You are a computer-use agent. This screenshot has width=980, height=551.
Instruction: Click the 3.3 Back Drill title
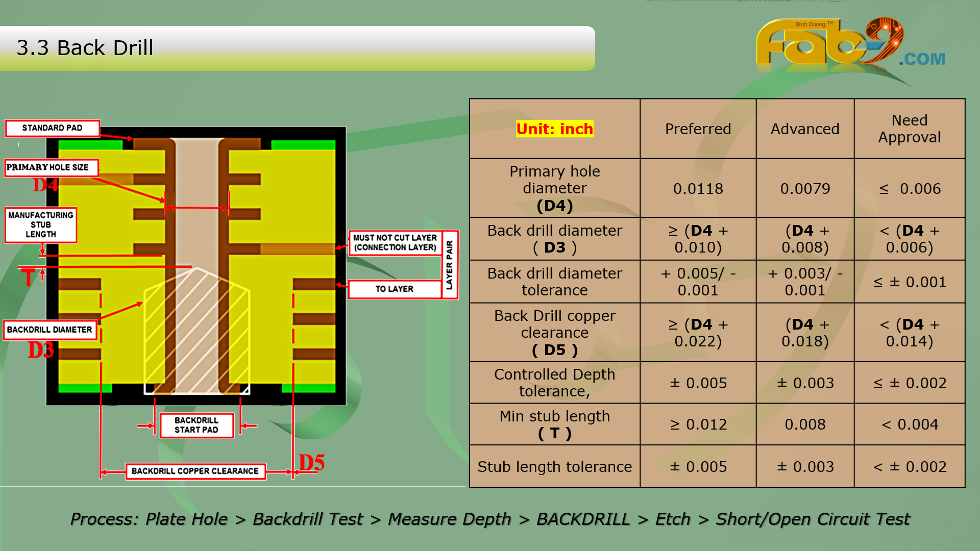pyautogui.click(x=85, y=48)
